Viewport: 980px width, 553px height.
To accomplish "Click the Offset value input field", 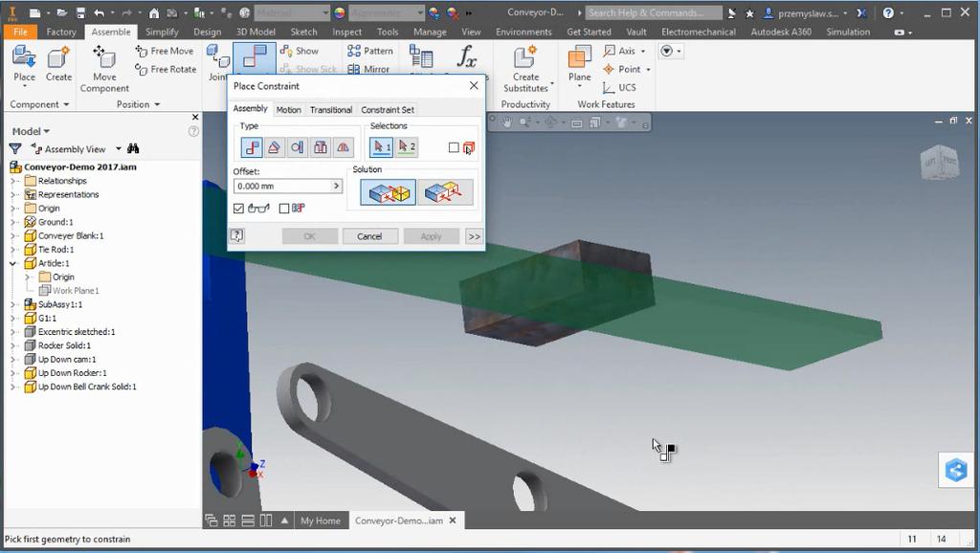I will tap(282, 186).
